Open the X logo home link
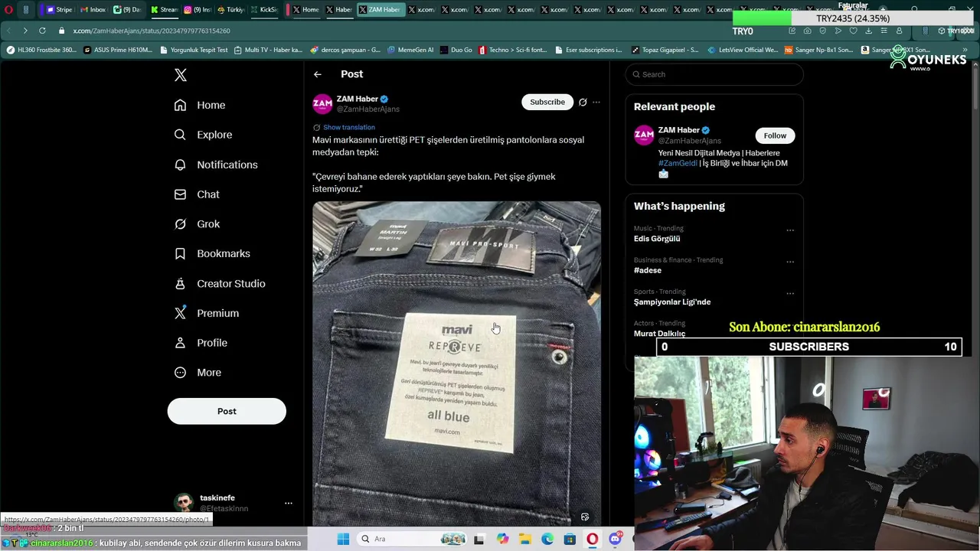The width and height of the screenshot is (980, 551). click(181, 75)
